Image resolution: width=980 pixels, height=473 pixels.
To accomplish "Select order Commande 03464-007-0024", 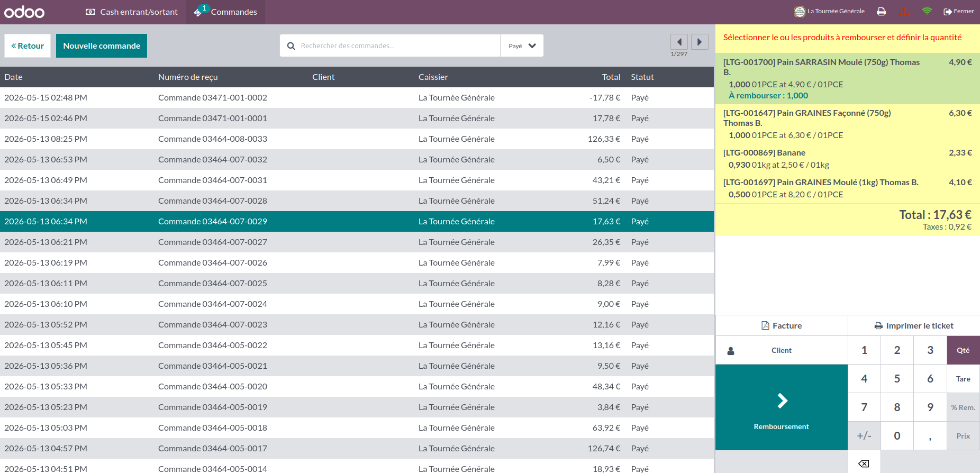I will coord(357,304).
